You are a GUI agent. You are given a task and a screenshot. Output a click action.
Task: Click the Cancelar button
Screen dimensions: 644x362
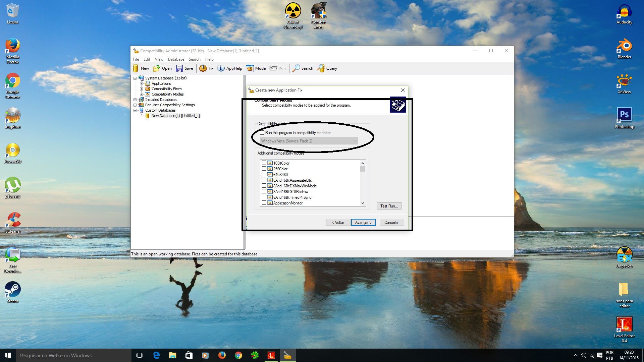[391, 223]
